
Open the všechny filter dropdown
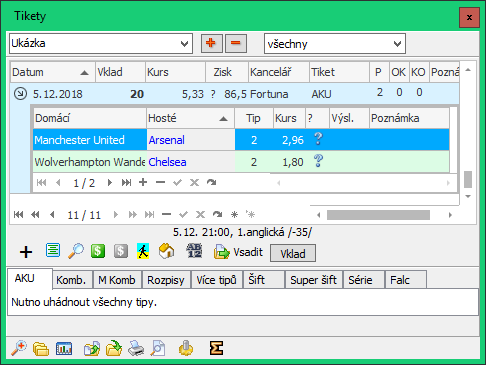[397, 44]
